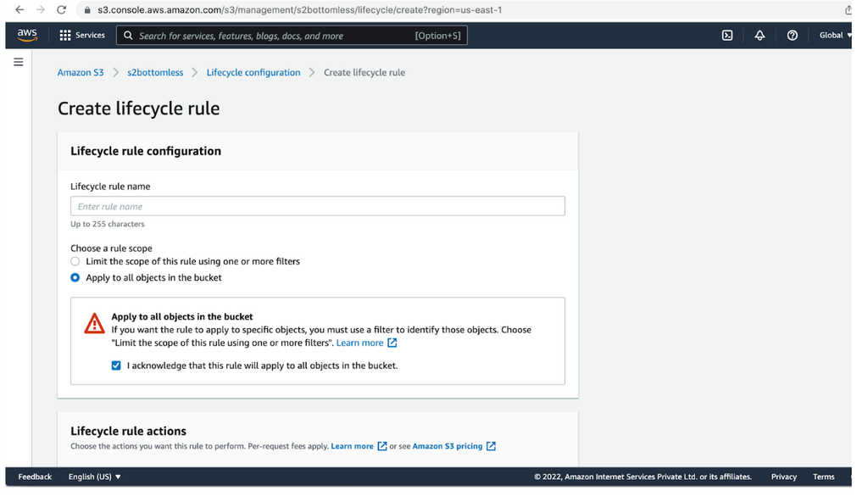This screenshot has height=502, width=868.
Task: Reload the page in the browser
Action: click(61, 10)
